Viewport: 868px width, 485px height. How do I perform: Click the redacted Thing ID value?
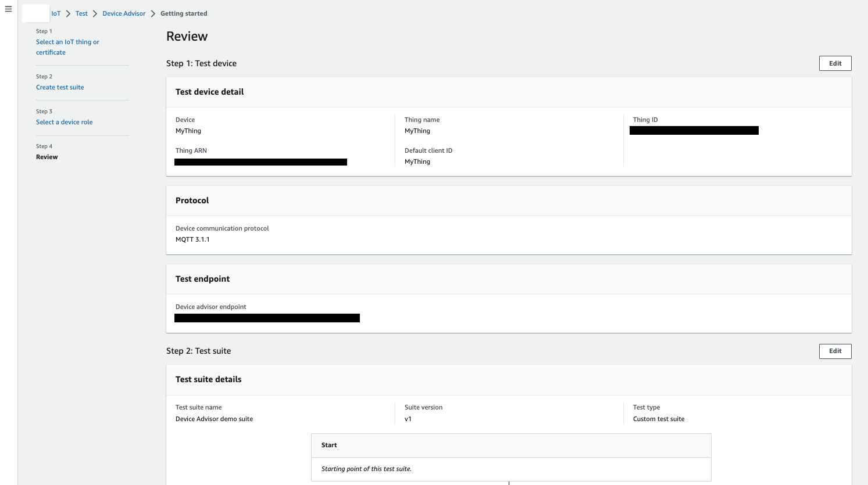694,131
